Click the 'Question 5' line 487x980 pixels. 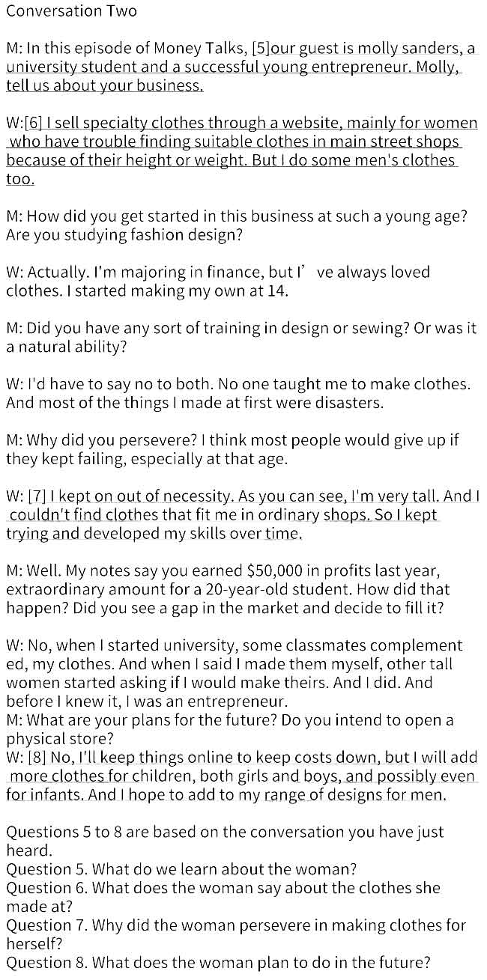pos(181,869)
